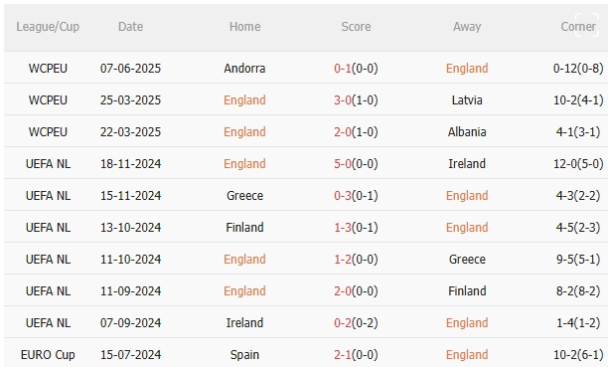Select the Ireland home team on 07-09-2024
The height and width of the screenshot is (367, 608).
coord(245,323)
